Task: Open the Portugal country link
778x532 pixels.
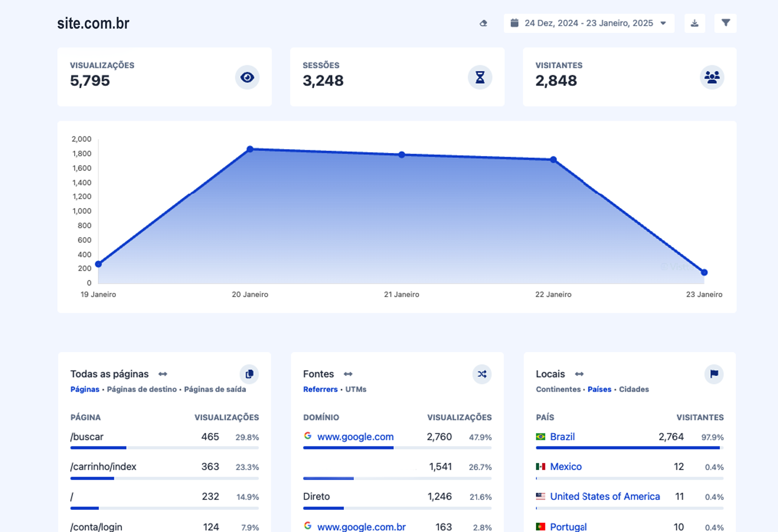Action: click(x=568, y=527)
